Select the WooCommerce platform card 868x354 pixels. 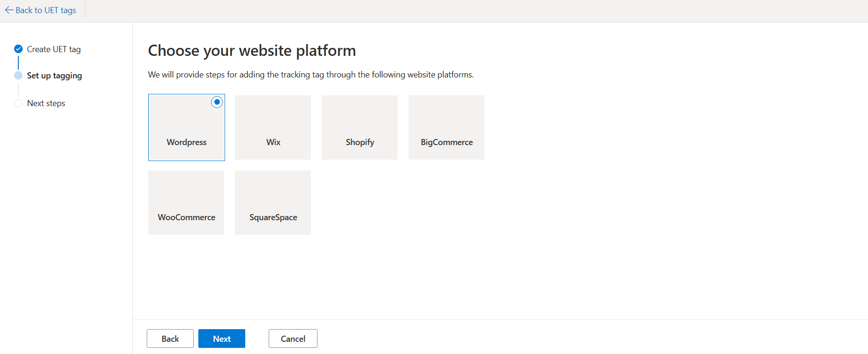tap(186, 202)
